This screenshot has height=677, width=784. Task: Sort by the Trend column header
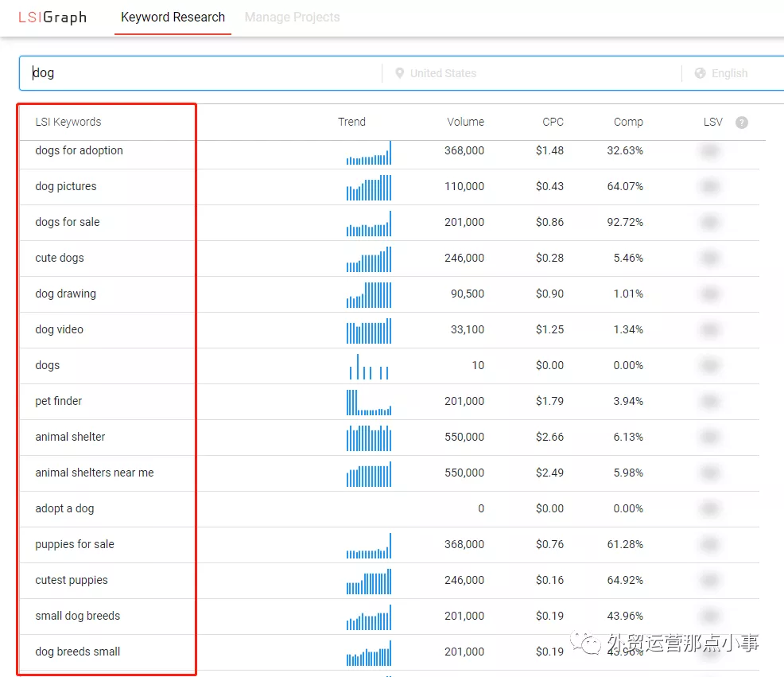tap(351, 123)
